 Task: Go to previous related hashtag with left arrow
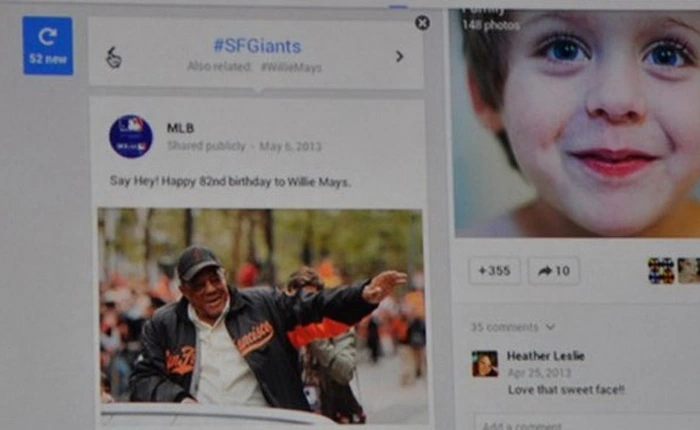point(113,57)
